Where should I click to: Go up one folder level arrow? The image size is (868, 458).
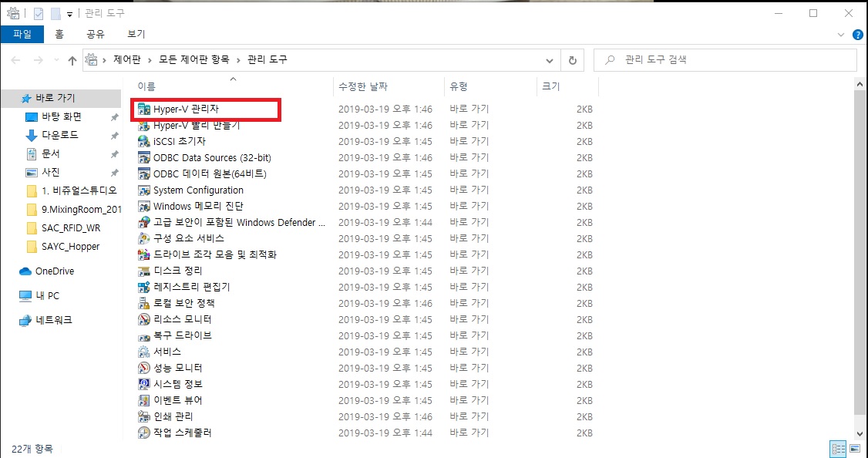(x=72, y=60)
